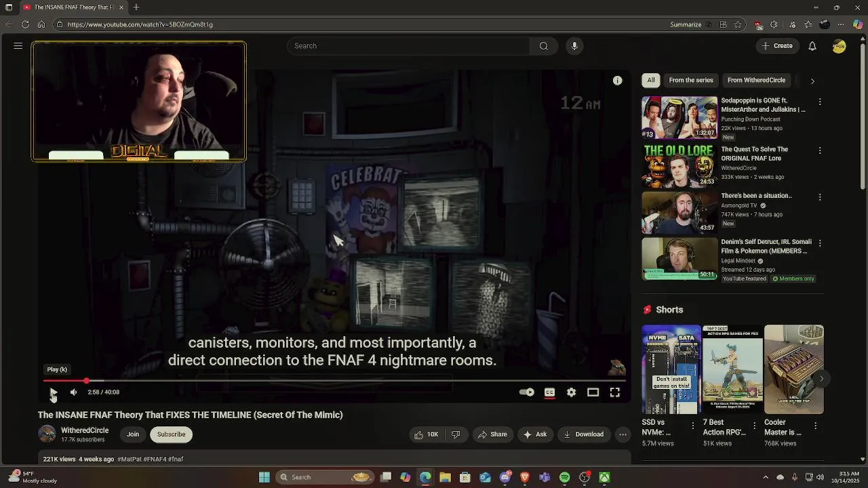Open the Ask AI button
The image size is (868, 488).
click(534, 434)
